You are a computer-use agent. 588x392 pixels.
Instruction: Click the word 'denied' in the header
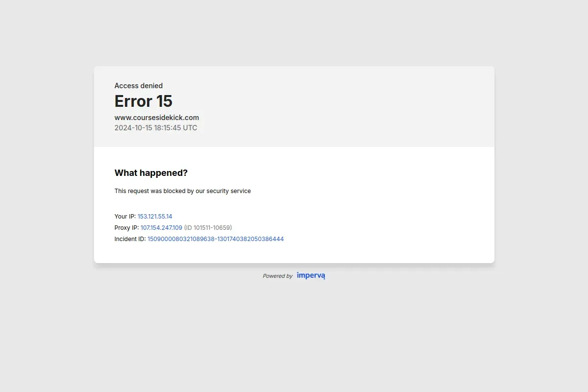coord(151,86)
